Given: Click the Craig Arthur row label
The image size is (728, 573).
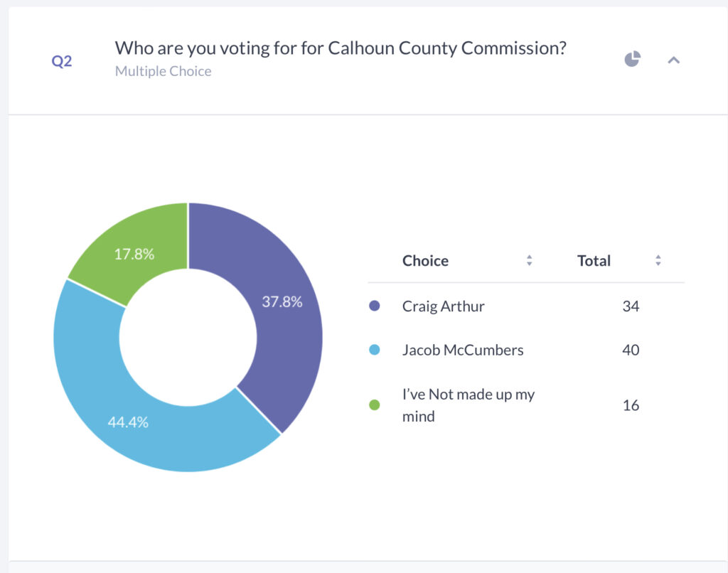Looking at the screenshot, I should tap(443, 306).
